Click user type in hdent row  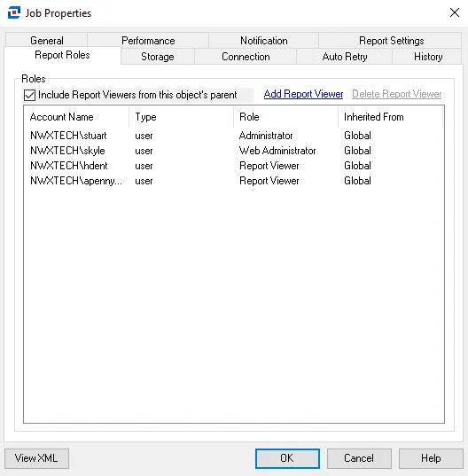[144, 166]
